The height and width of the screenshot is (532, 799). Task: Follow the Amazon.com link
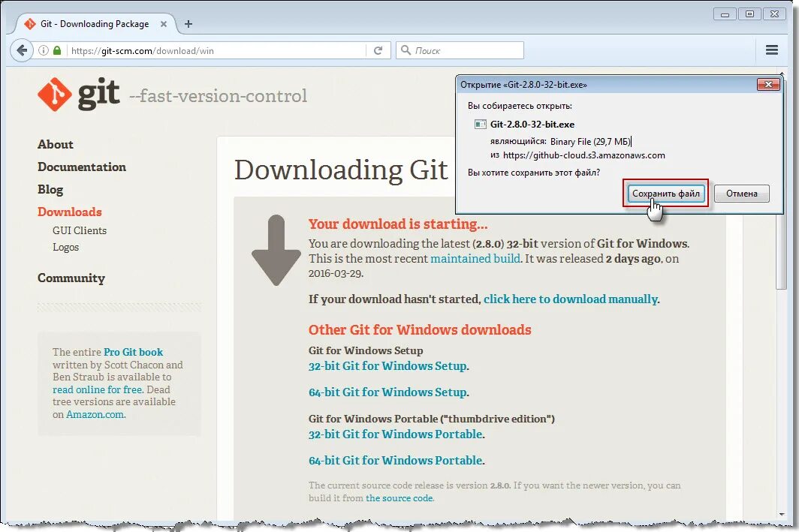(95, 414)
